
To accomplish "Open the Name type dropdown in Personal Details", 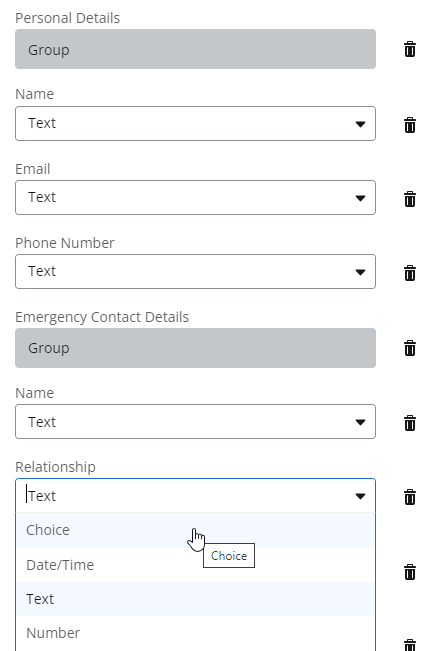I will tap(195, 123).
